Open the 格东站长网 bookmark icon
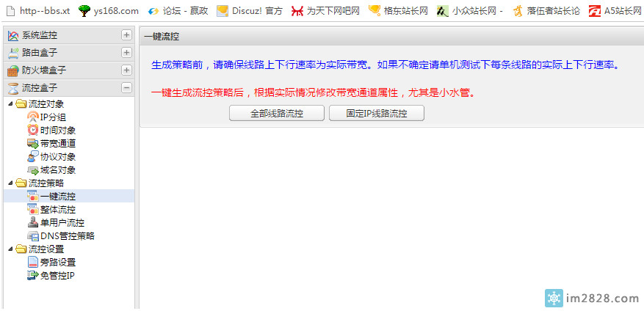Viewport: 644px width, 311px height. [375, 10]
